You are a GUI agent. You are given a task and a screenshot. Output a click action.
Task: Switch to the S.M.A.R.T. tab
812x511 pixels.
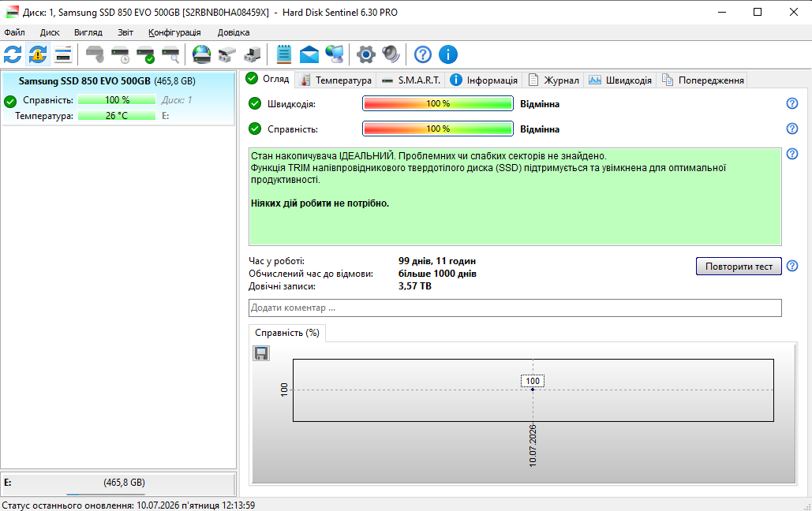tap(411, 80)
